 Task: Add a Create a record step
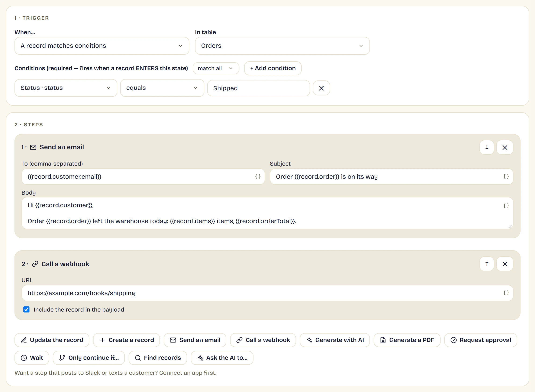127,340
